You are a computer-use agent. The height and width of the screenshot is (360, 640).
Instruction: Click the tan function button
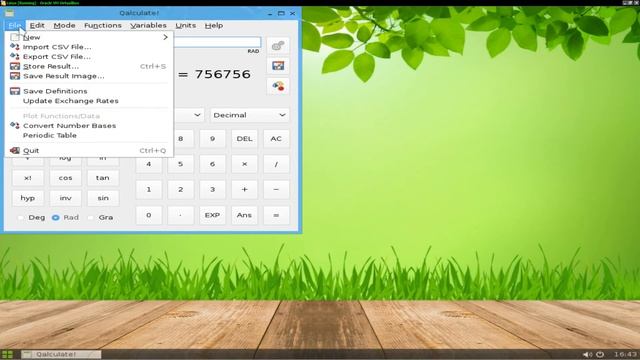pos(102,178)
